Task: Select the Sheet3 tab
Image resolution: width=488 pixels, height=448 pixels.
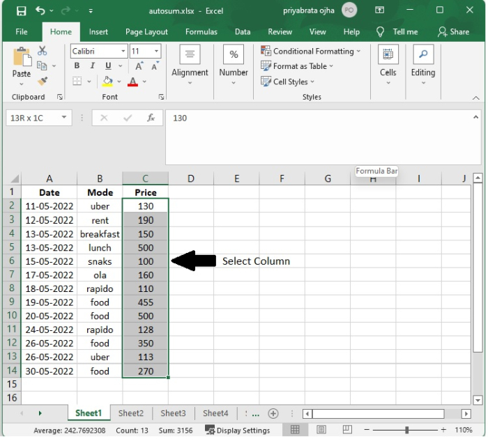Action: tap(173, 413)
